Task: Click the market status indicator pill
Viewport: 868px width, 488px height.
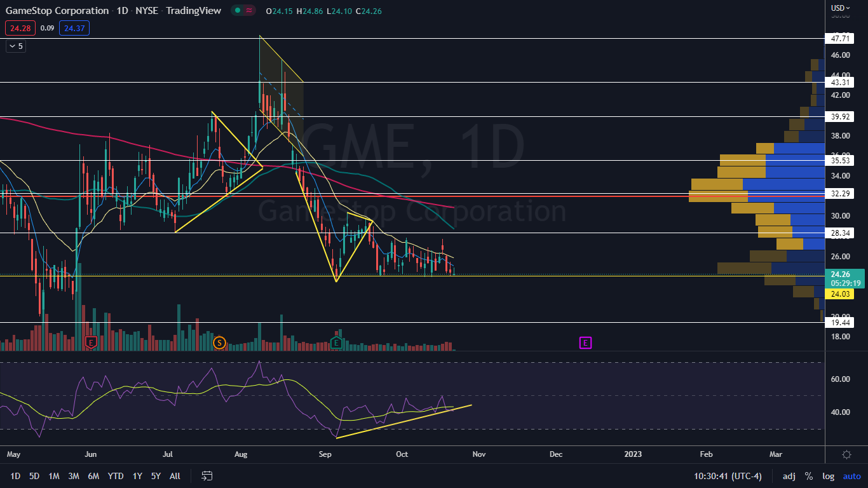Action: point(243,11)
